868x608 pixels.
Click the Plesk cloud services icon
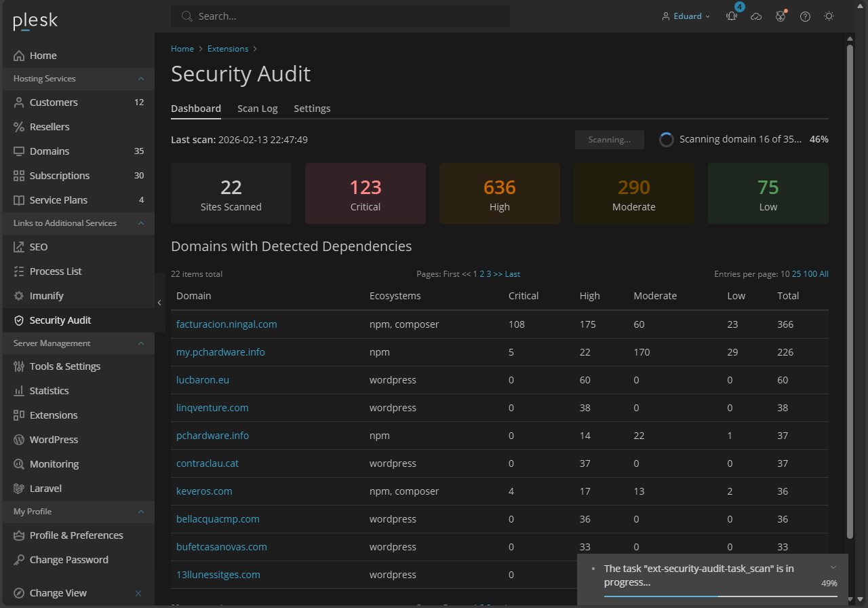click(x=756, y=16)
